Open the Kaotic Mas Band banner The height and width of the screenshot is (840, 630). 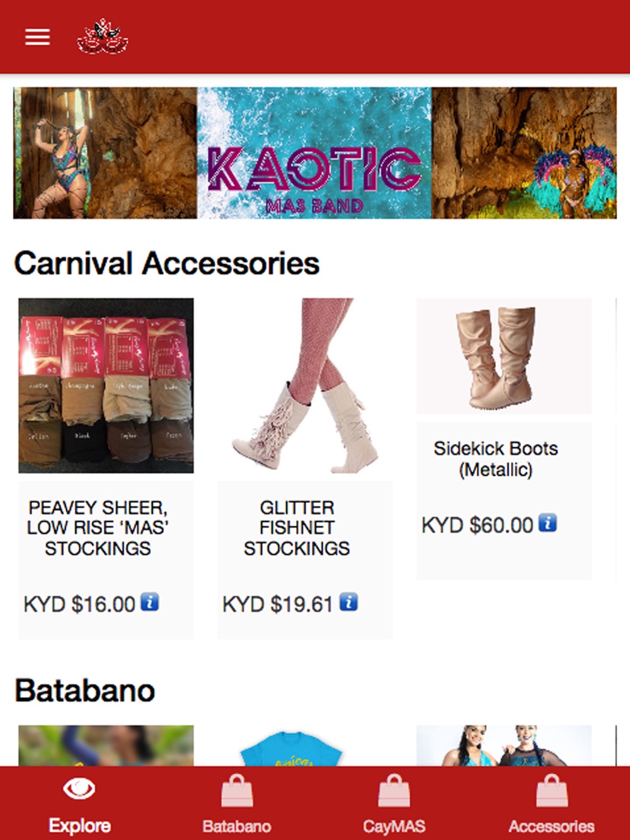pos(315,153)
